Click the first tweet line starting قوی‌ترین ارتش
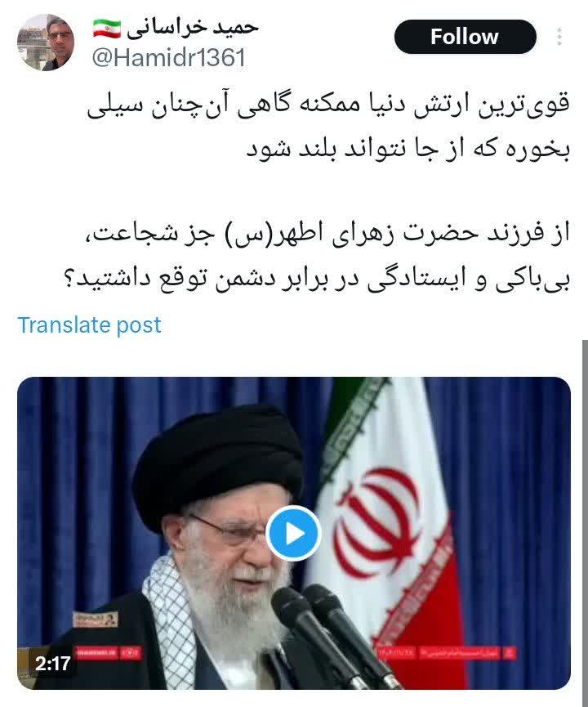 [x=328, y=105]
